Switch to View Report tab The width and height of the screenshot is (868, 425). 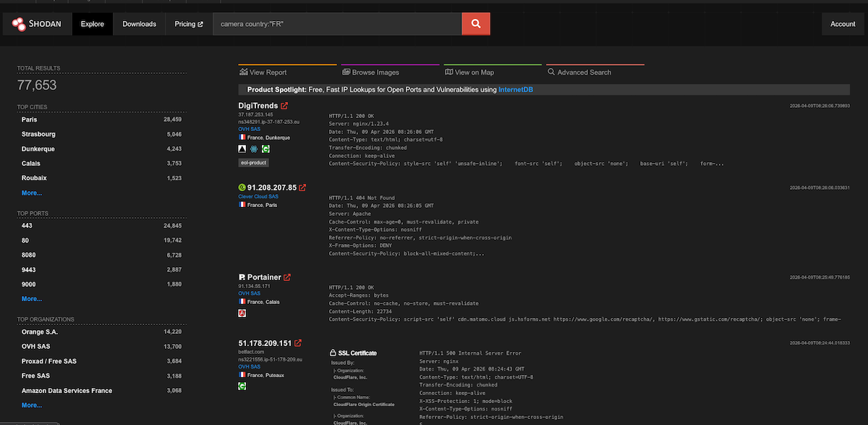pyautogui.click(x=289, y=72)
